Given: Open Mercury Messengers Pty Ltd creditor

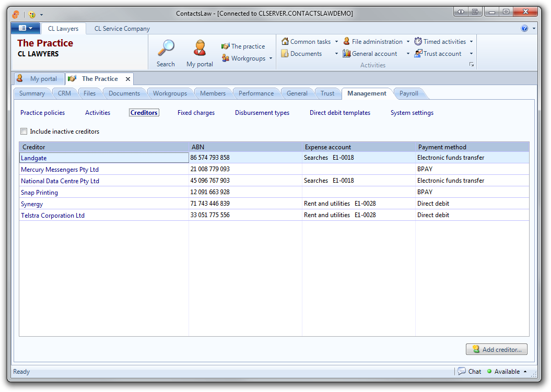Looking at the screenshot, I should (x=60, y=169).
